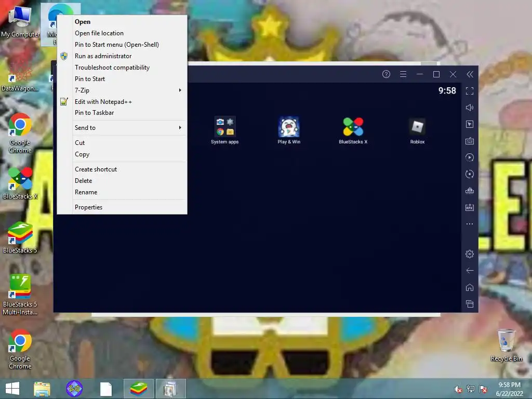This screenshot has width=532, height=399.
Task: Select the BlueStacks 5 desktop shortcut
Action: [x=20, y=237]
